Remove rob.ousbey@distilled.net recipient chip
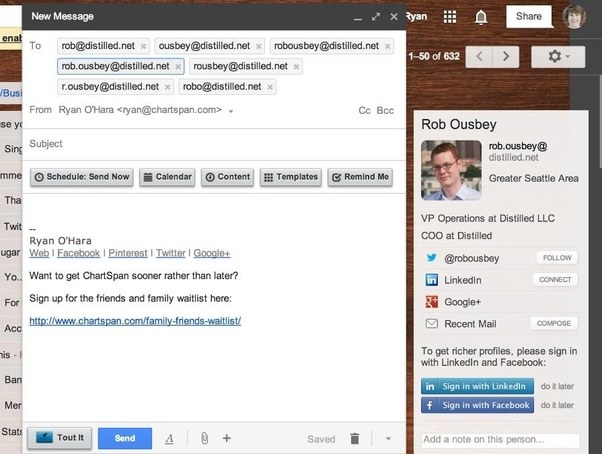The height and width of the screenshot is (454, 602). coord(178,67)
